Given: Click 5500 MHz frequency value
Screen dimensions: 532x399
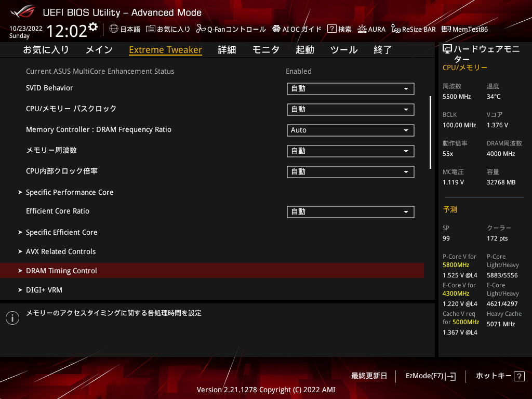Looking at the screenshot, I should (457, 97).
